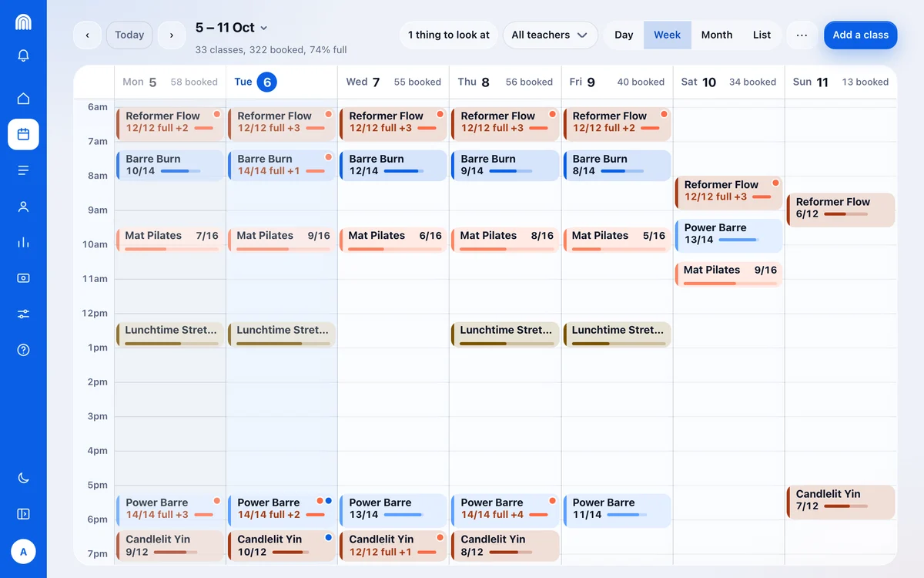Open Thursday's Power Barre full class
This screenshot has height=578, width=924.
click(x=505, y=511)
